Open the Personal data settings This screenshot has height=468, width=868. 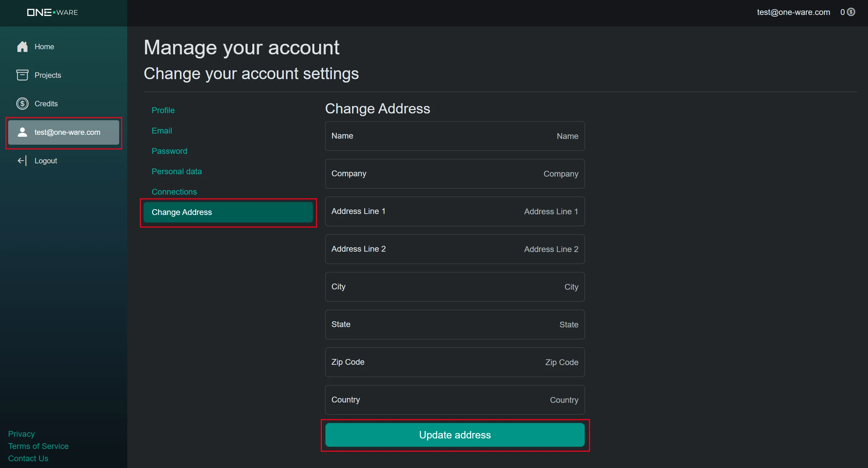(x=177, y=171)
